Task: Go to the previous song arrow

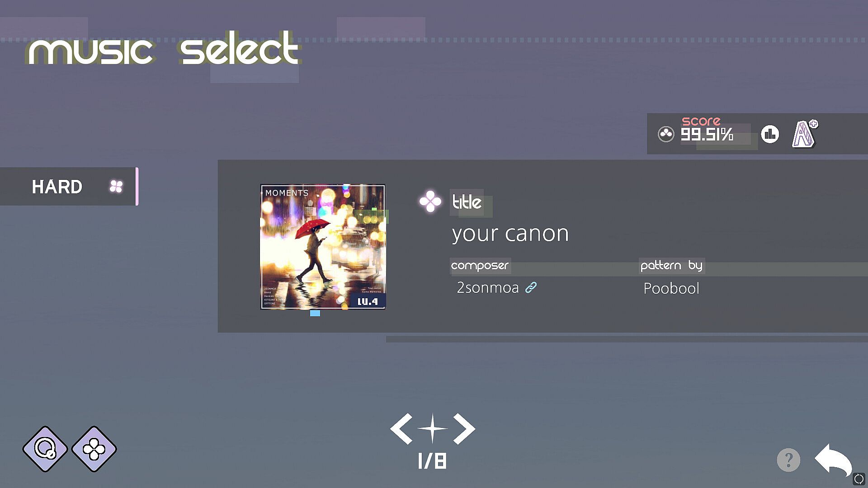Action: pos(401,428)
